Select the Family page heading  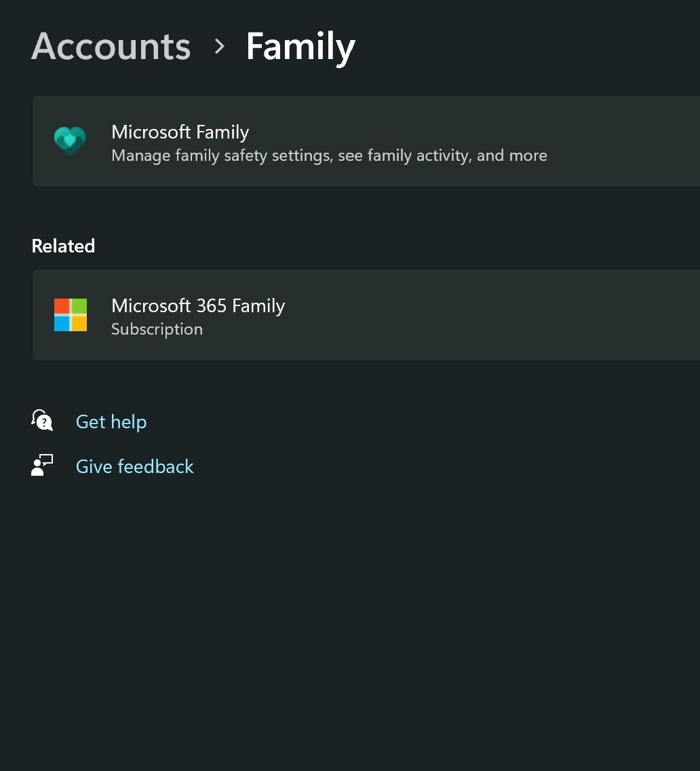300,46
